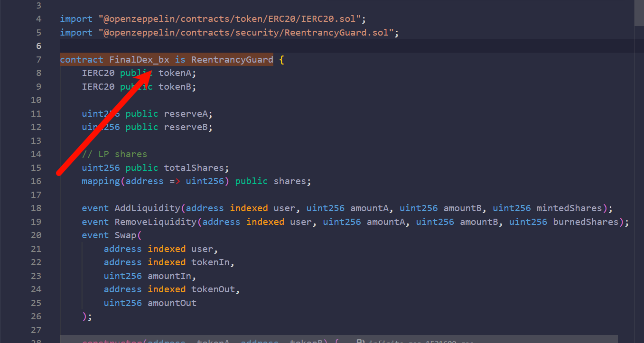644x343 pixels.
Task: Click the amountOut parameter on line 25
Action: click(x=172, y=303)
